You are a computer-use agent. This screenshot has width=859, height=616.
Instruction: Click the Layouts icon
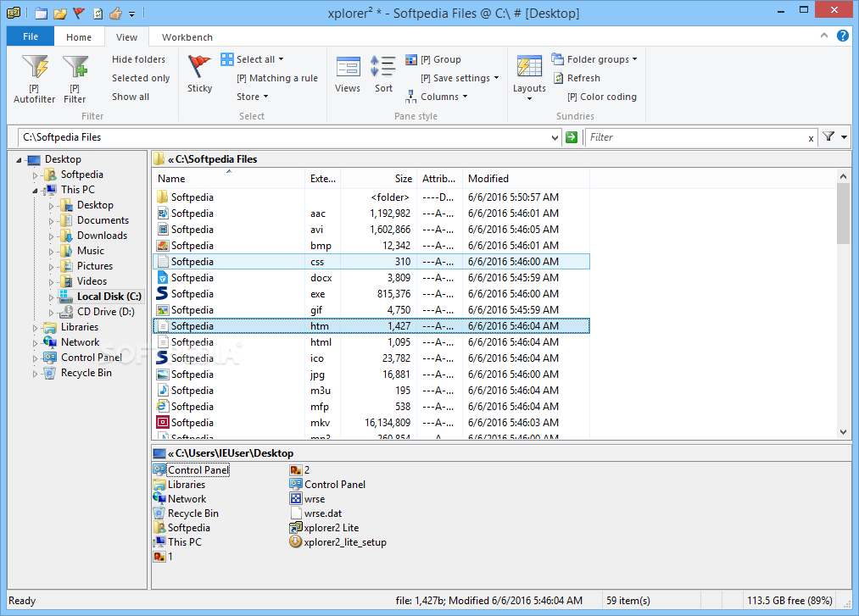pos(529,67)
